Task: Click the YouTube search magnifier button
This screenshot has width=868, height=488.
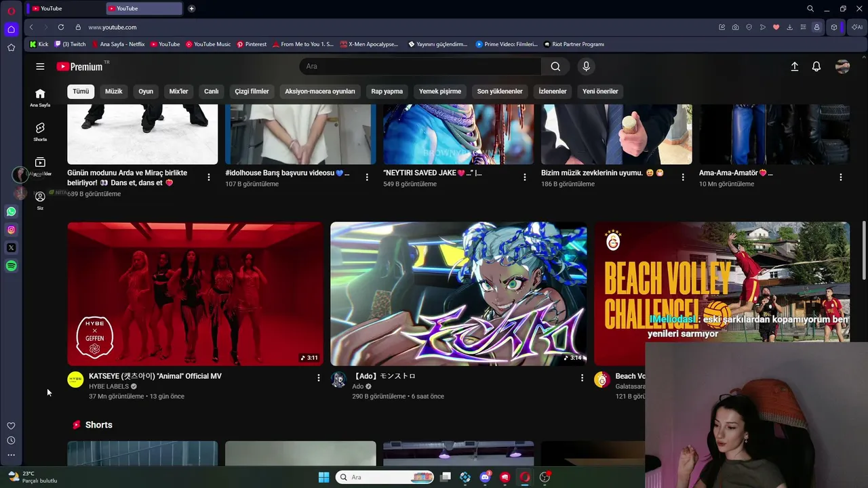Action: (555, 66)
